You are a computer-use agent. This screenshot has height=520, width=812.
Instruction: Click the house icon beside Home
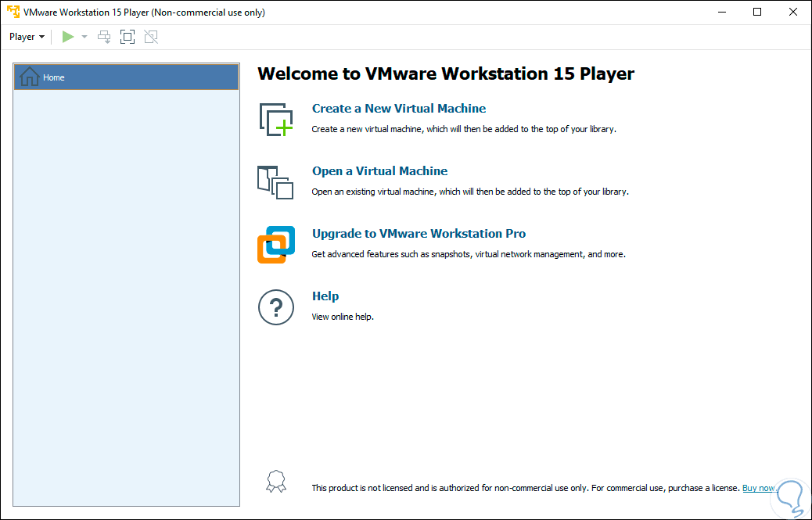pos(30,77)
